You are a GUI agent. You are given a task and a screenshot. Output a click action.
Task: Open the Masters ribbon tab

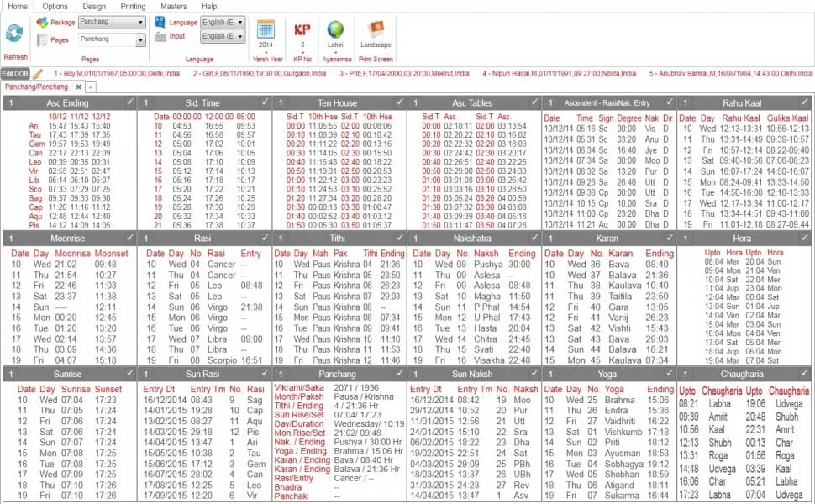[174, 6]
